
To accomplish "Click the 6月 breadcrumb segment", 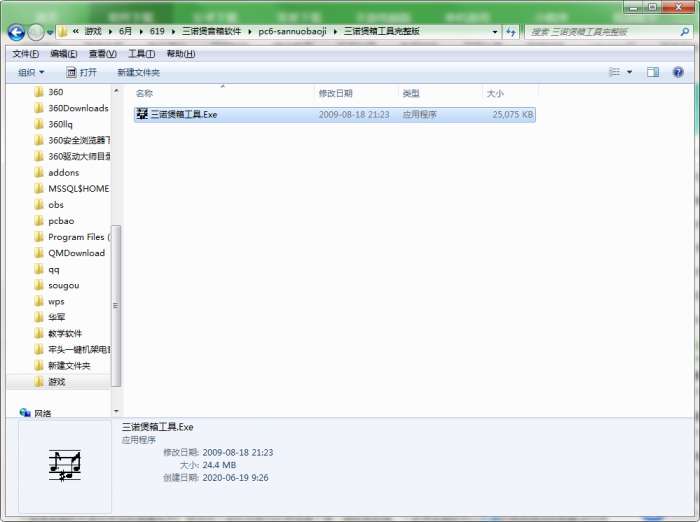I will click(125, 31).
